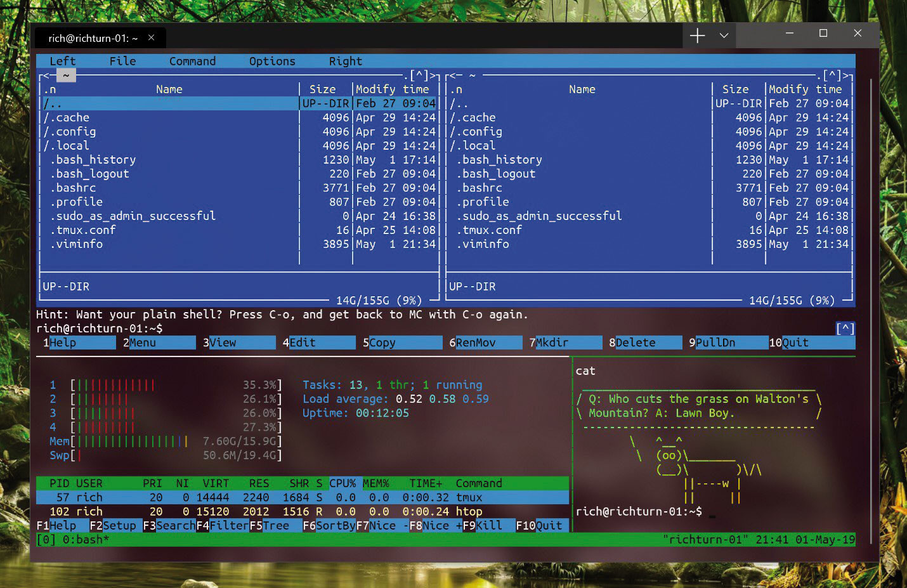
Task: Select .bashrc in the left panel
Action: 170,188
